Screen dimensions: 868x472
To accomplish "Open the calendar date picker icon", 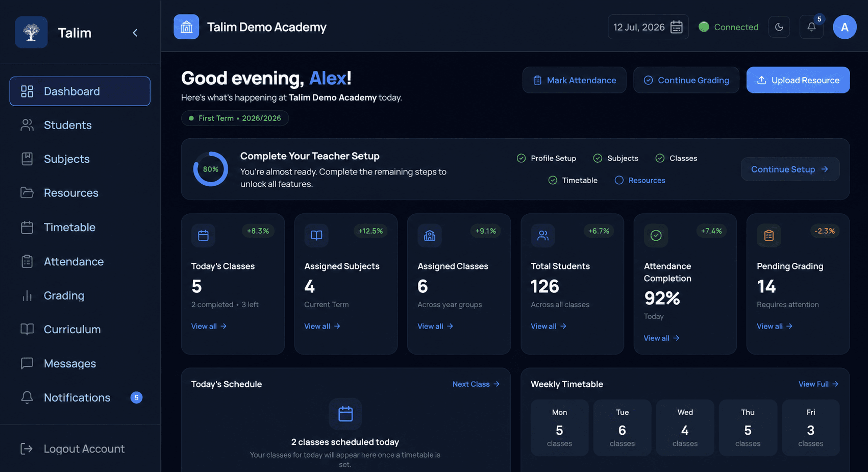I will pyautogui.click(x=677, y=27).
